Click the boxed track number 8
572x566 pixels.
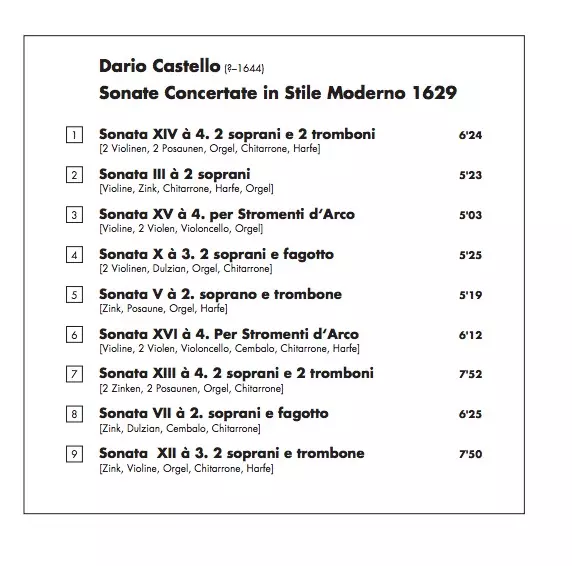[x=74, y=414]
